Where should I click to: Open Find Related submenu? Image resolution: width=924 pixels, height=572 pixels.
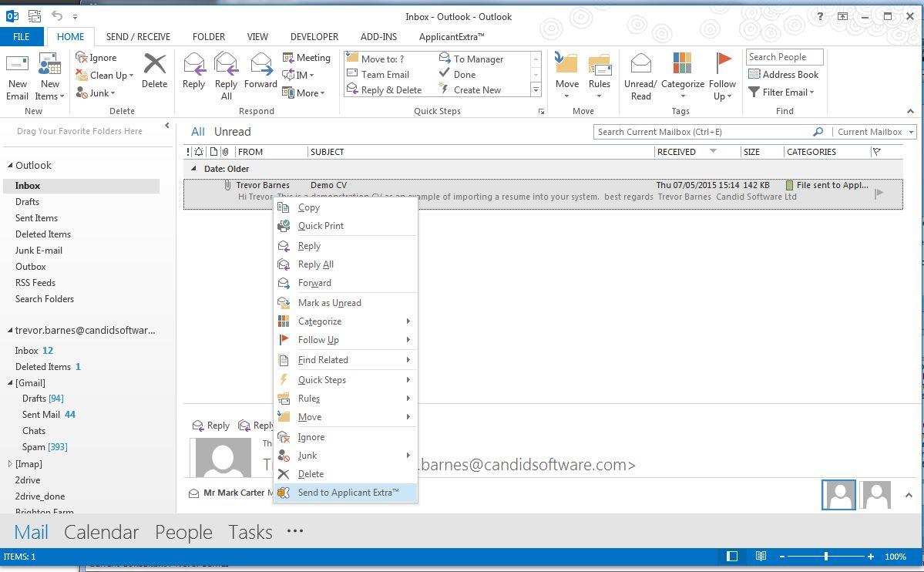[346, 360]
